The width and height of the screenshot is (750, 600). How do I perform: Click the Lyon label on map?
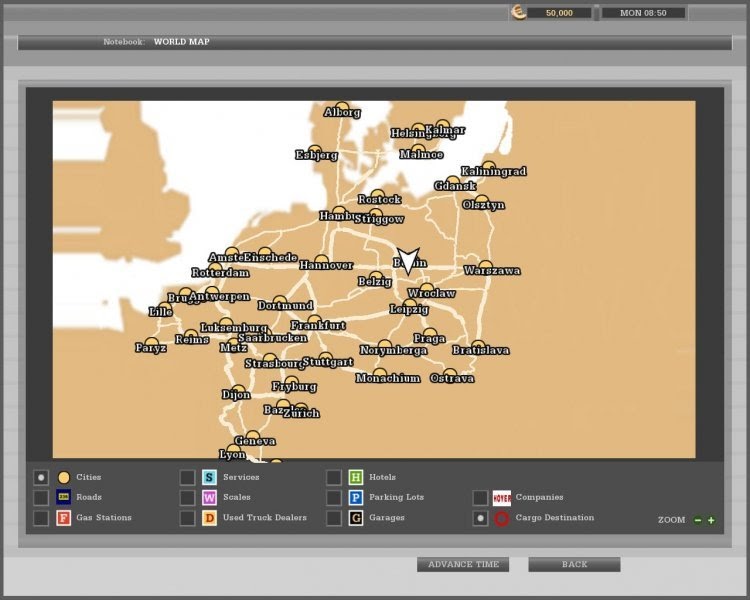(x=232, y=455)
